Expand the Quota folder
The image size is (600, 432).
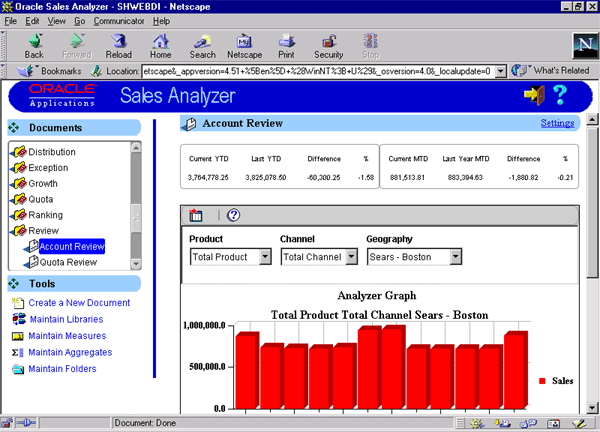[x=18, y=199]
